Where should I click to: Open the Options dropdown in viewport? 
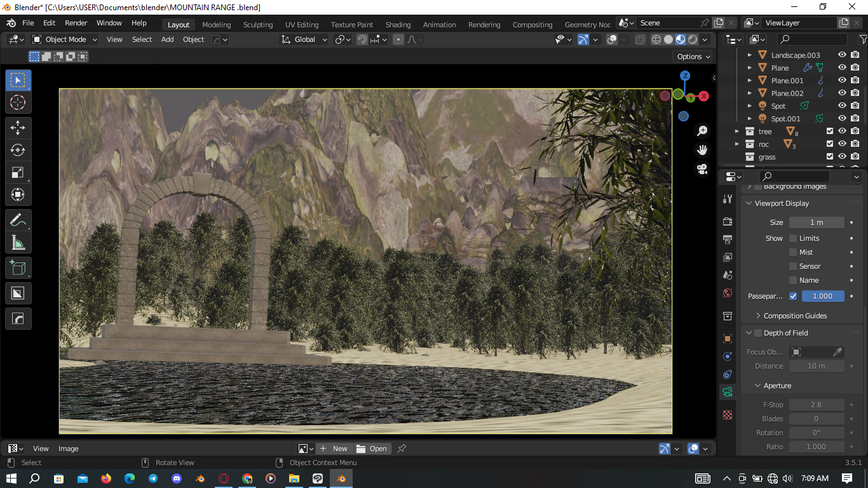(x=693, y=57)
